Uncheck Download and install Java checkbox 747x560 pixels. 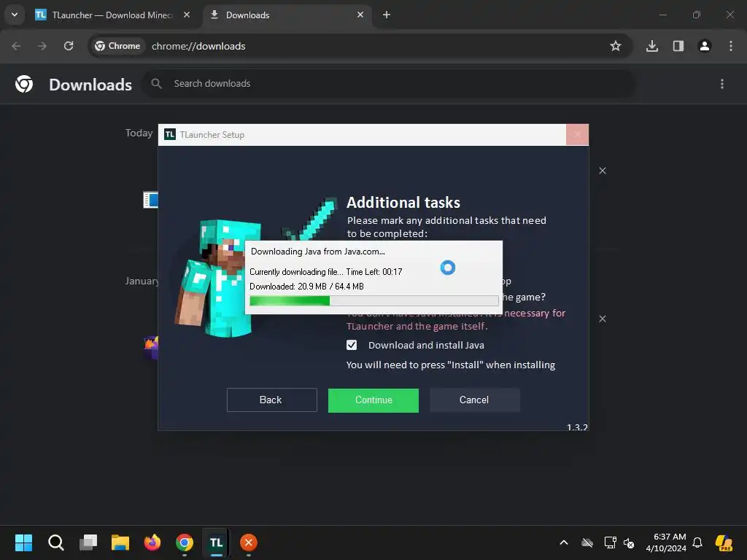[x=352, y=345]
